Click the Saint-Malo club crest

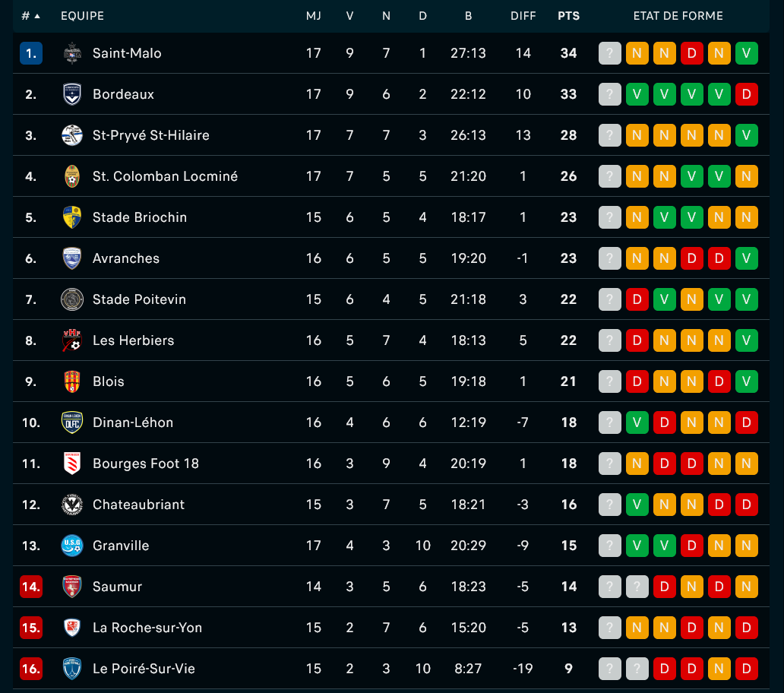(x=72, y=53)
